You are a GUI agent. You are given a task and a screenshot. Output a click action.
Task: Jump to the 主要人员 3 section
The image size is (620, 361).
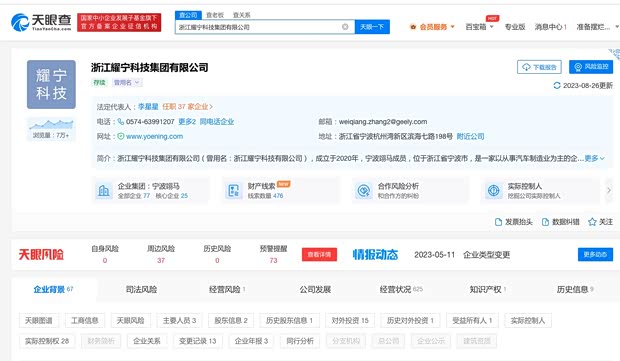tap(180, 320)
